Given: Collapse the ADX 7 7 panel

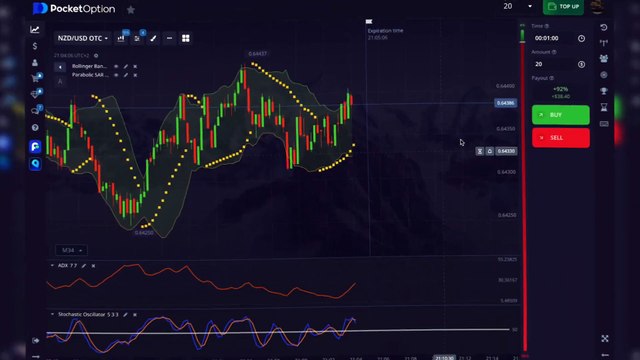Looking at the screenshot, I should pos(52,265).
